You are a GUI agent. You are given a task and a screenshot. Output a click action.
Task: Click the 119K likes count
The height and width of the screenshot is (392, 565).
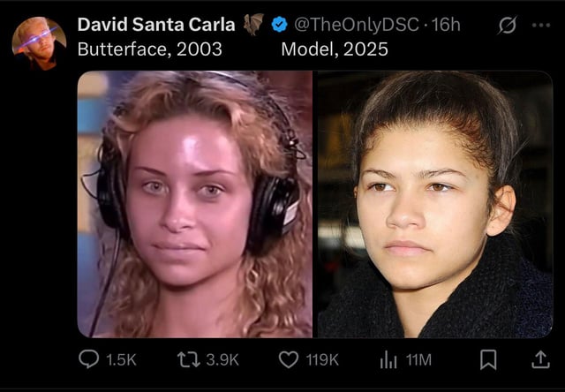[x=322, y=360]
